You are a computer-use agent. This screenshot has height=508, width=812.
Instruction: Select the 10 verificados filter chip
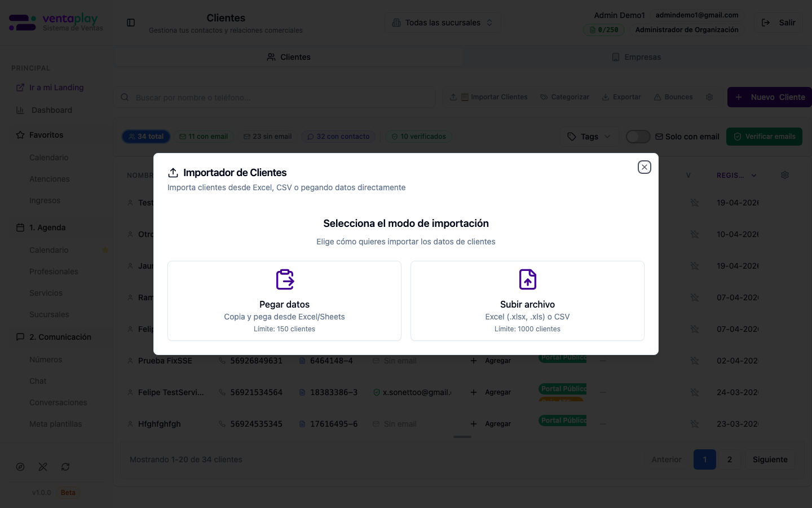pyautogui.click(x=418, y=137)
